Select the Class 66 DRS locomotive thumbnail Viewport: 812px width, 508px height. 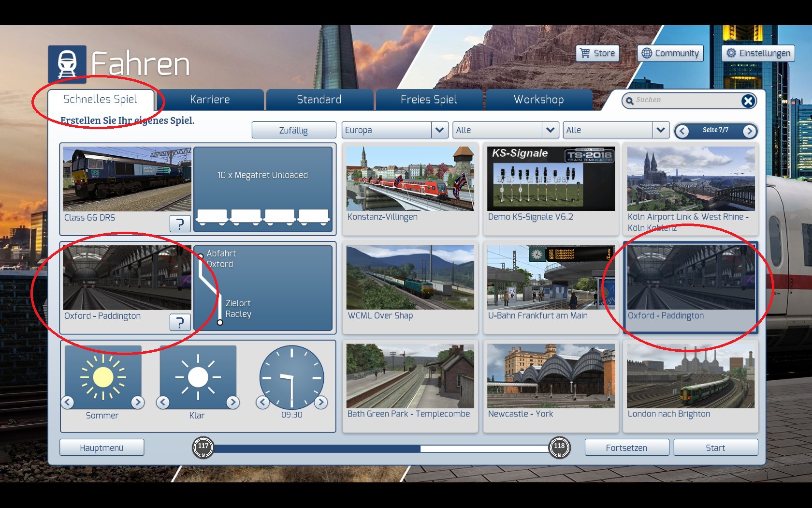(x=127, y=179)
